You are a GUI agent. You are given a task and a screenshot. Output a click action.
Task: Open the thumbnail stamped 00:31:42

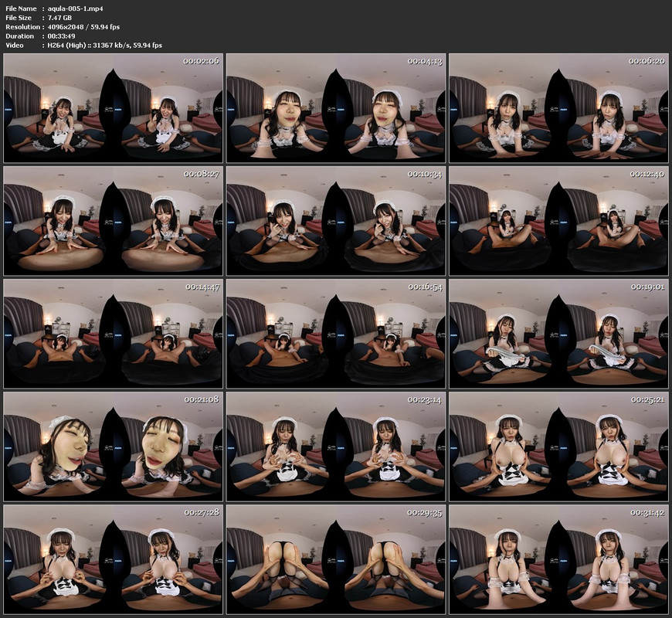(x=559, y=559)
